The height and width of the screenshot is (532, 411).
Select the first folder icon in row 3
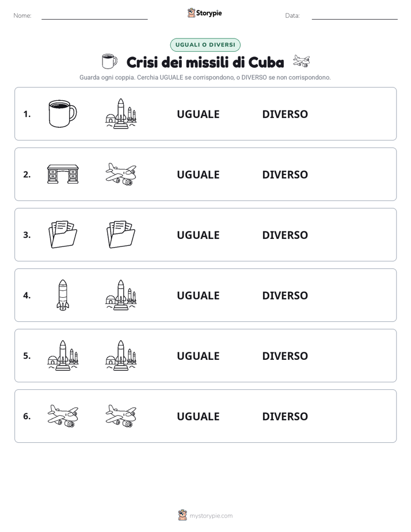[63, 234]
